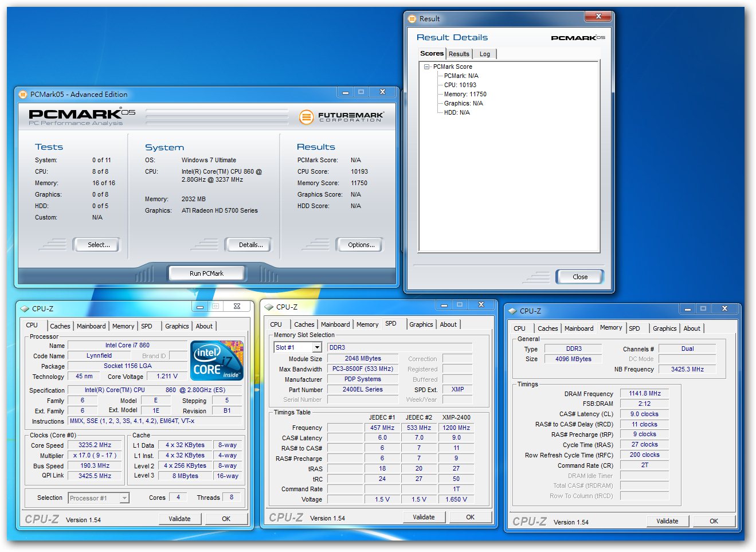Open the Processor #1 selection dropdown

[124, 498]
